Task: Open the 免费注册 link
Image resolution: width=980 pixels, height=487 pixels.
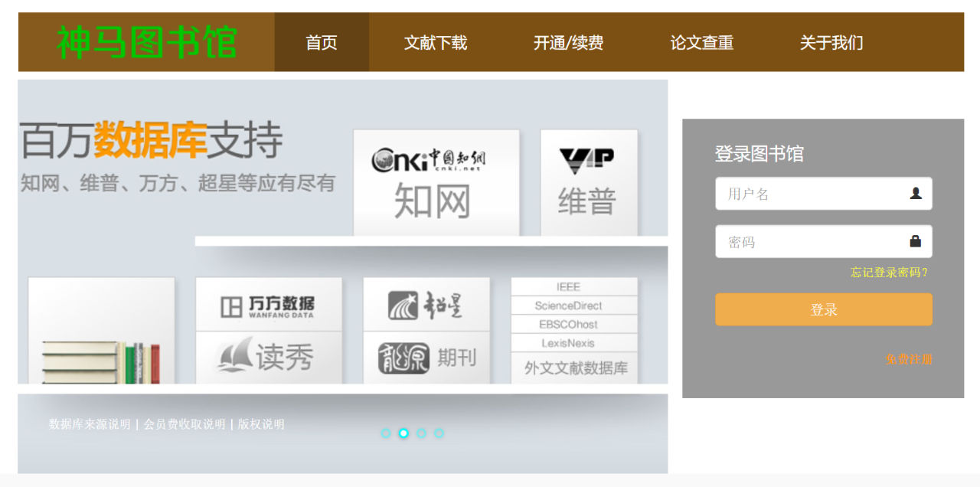Action: [909, 359]
